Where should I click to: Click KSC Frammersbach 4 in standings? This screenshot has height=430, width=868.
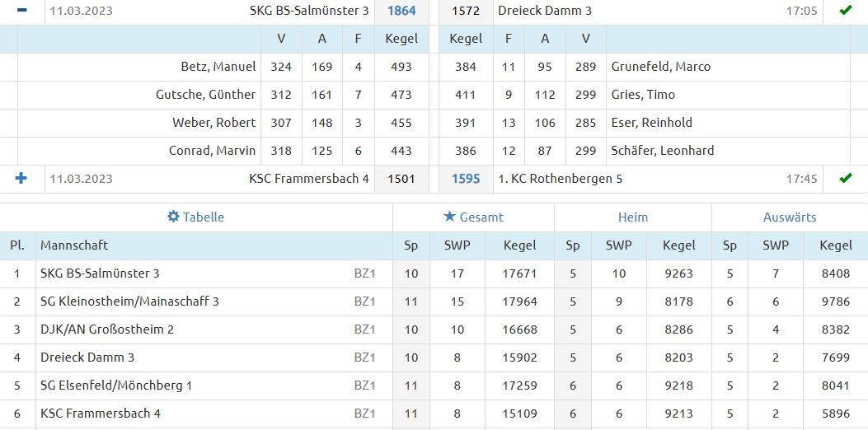101,414
